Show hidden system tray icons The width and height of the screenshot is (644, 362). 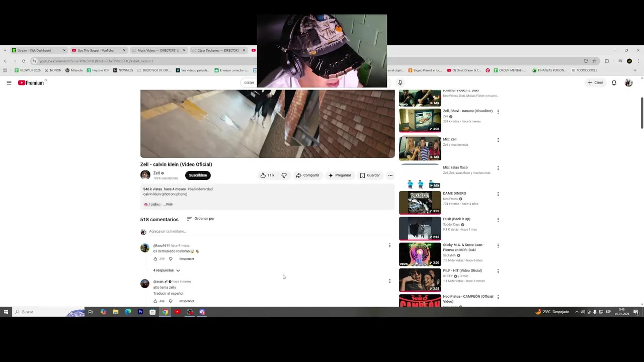point(577,312)
